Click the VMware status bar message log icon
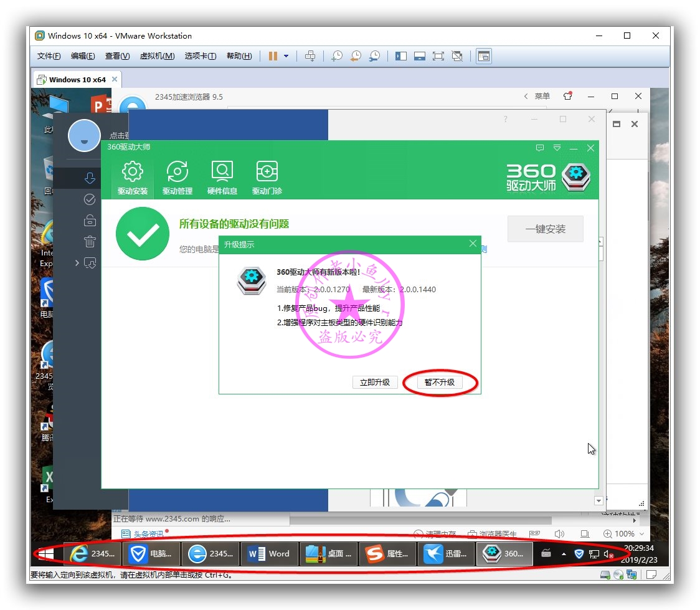Image resolution: width=700 pixels, height=610 pixels. pos(651,574)
